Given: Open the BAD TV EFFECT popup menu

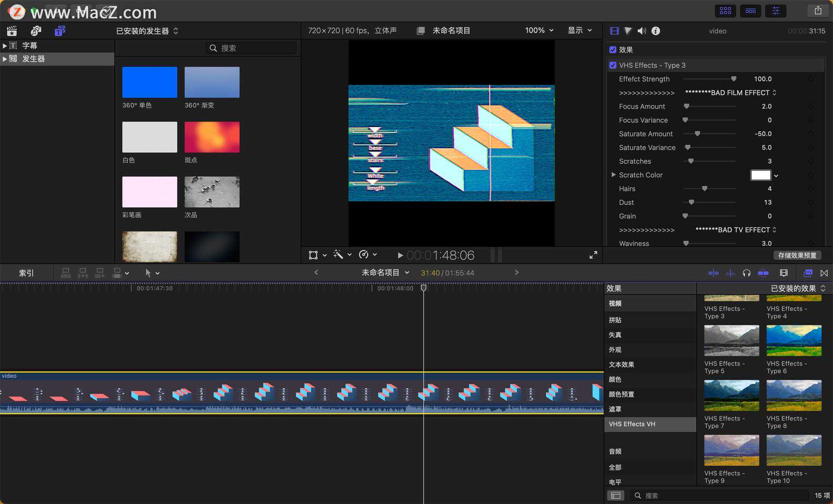Looking at the screenshot, I should 735,229.
